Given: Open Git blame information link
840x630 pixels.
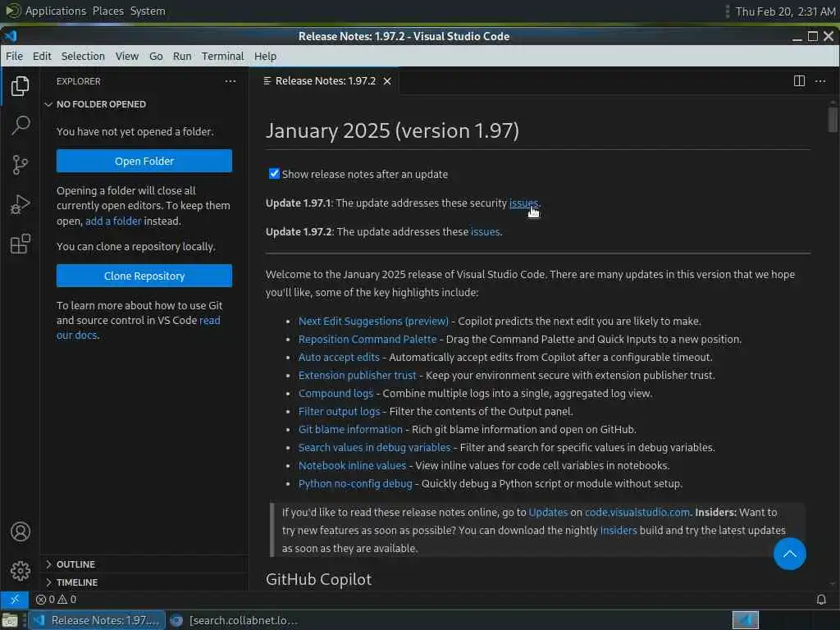Looking at the screenshot, I should coord(350,429).
